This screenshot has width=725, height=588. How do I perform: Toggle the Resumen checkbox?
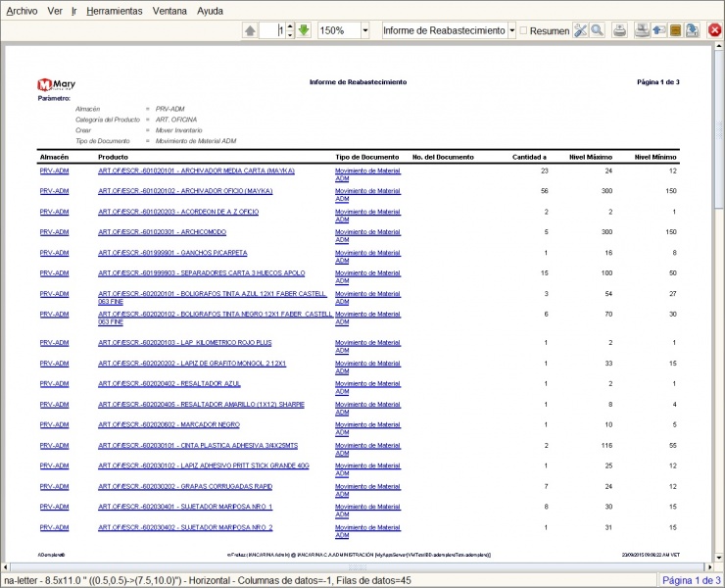523,30
